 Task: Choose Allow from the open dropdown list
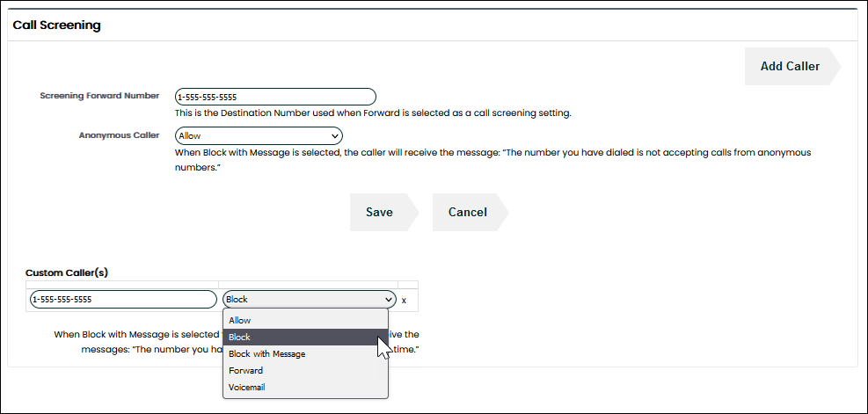click(x=240, y=321)
